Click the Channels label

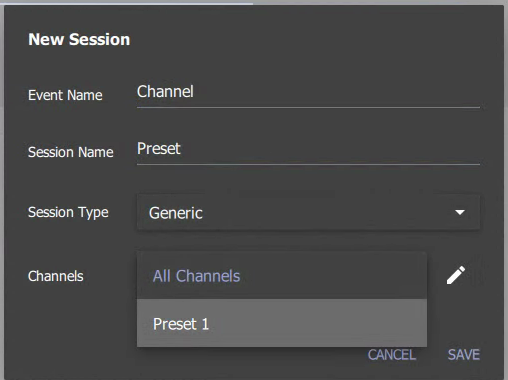point(56,276)
